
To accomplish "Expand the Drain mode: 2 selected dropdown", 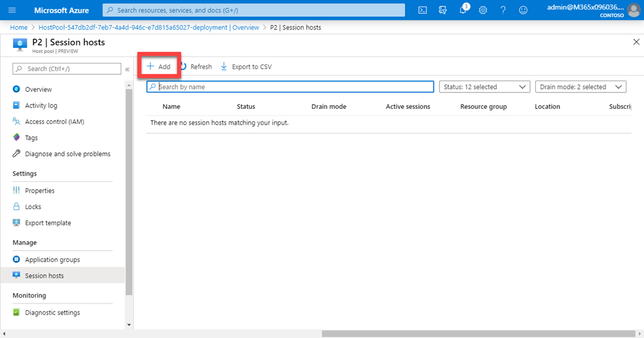I will 582,87.
